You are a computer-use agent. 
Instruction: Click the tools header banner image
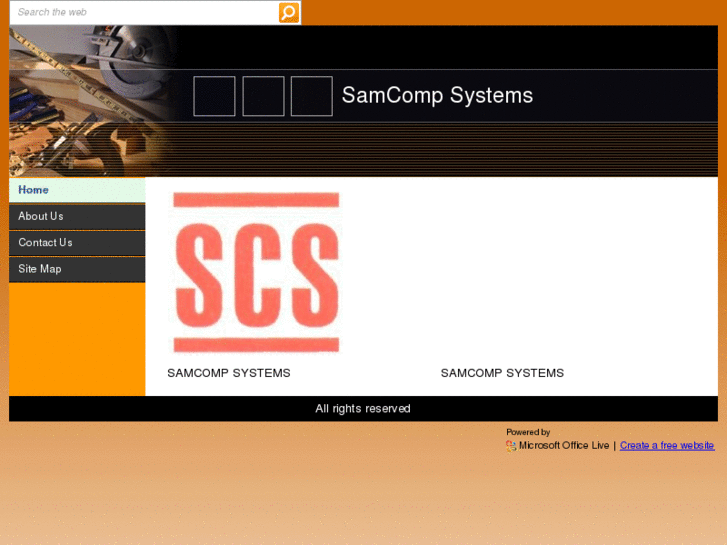click(93, 101)
